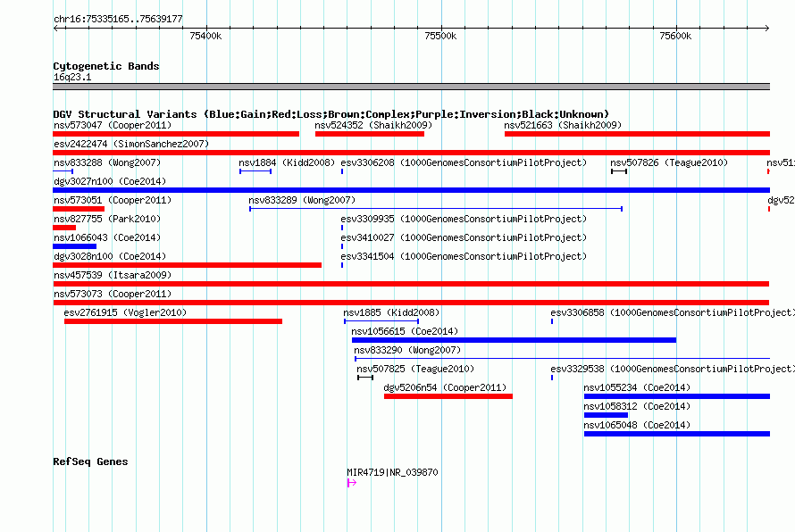Click the esv3309935 1000Genomes label
This screenshot has height=532, width=795.
tap(464, 219)
